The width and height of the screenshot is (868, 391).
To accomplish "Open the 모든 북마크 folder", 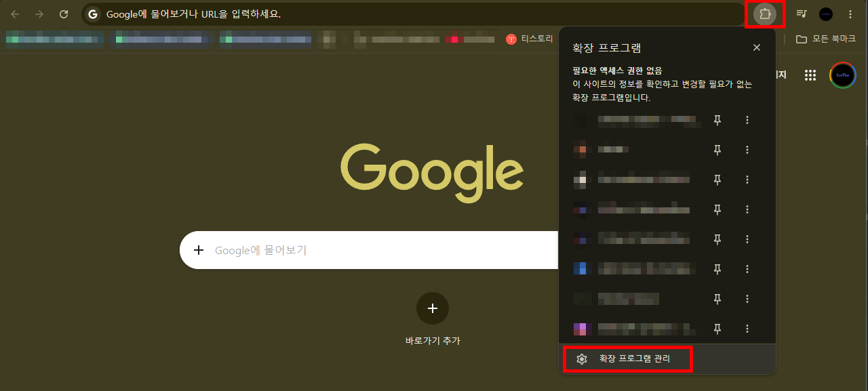I will pyautogui.click(x=827, y=39).
